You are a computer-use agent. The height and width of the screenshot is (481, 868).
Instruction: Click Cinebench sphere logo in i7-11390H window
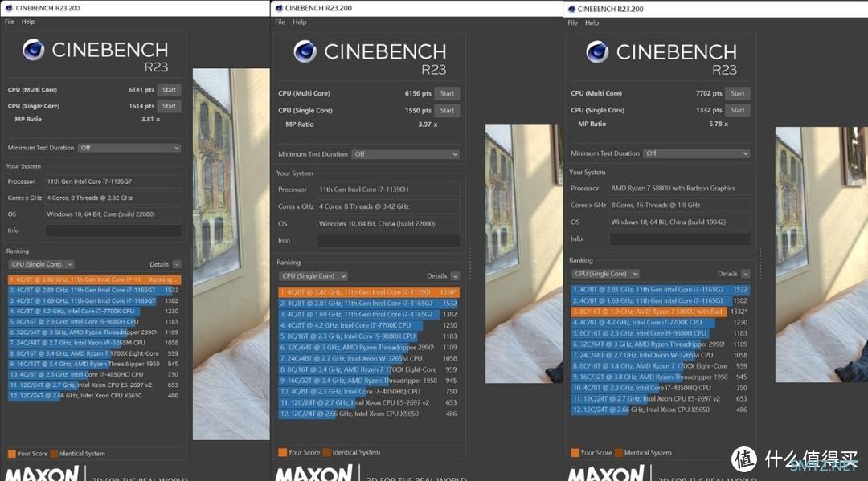pyautogui.click(x=305, y=52)
